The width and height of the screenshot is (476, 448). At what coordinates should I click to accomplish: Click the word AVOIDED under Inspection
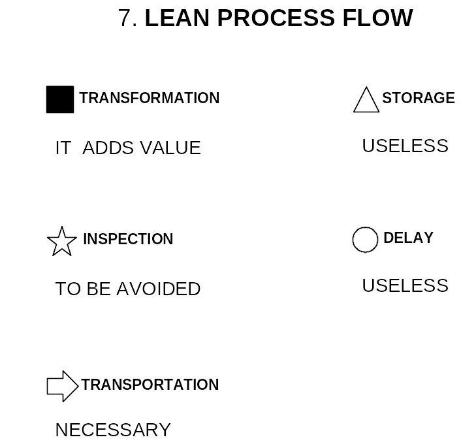click(159, 289)
